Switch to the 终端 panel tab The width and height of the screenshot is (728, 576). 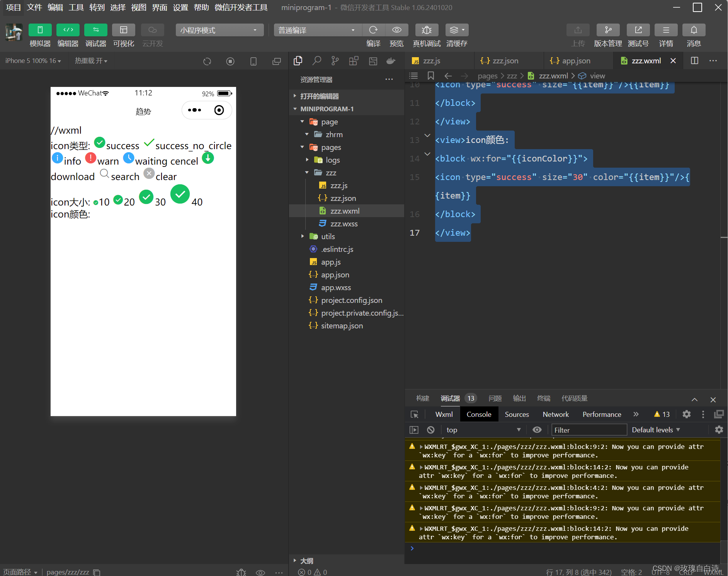pyautogui.click(x=544, y=398)
